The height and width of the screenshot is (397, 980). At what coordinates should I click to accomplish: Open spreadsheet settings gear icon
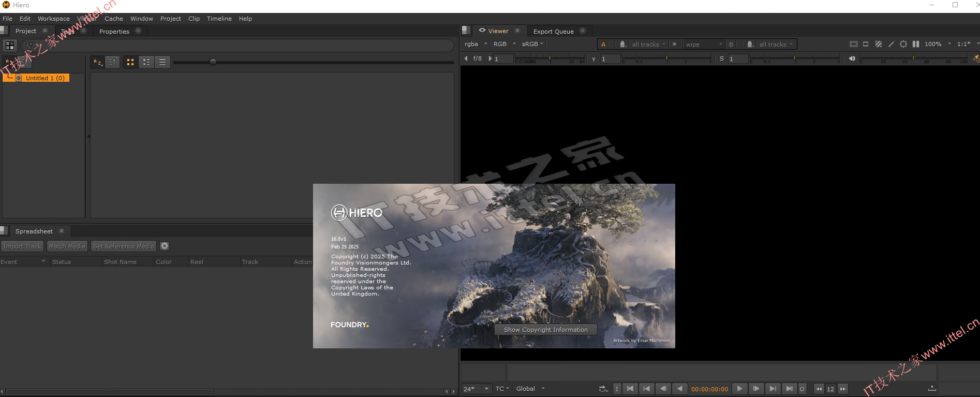165,246
